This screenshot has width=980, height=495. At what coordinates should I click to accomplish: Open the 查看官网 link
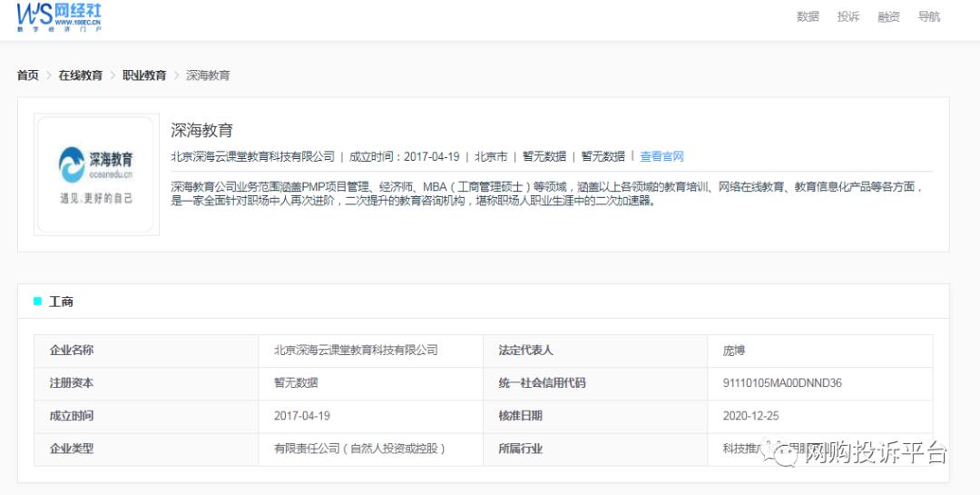661,156
